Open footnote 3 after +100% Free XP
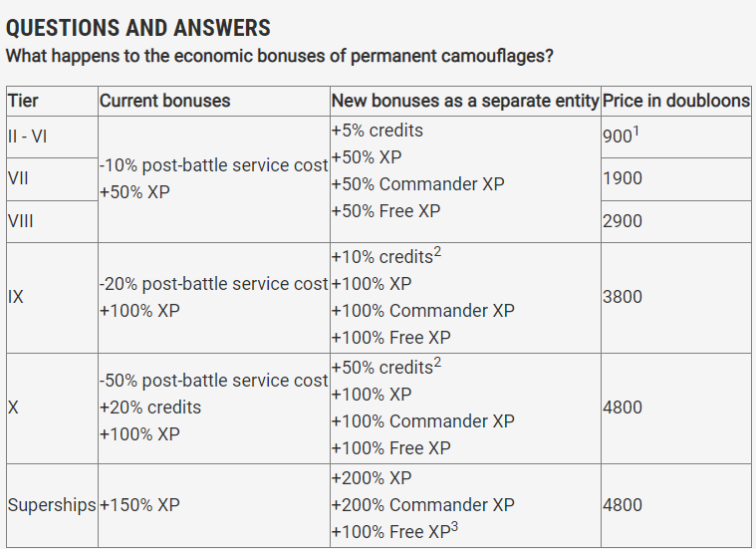This screenshot has height=549, width=756. [454, 526]
